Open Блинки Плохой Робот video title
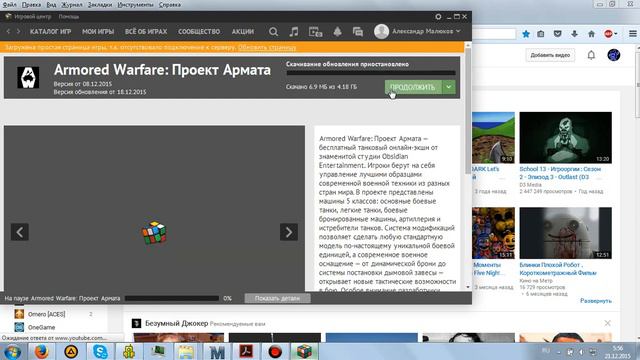The width and height of the screenshot is (640, 360). (x=558, y=269)
